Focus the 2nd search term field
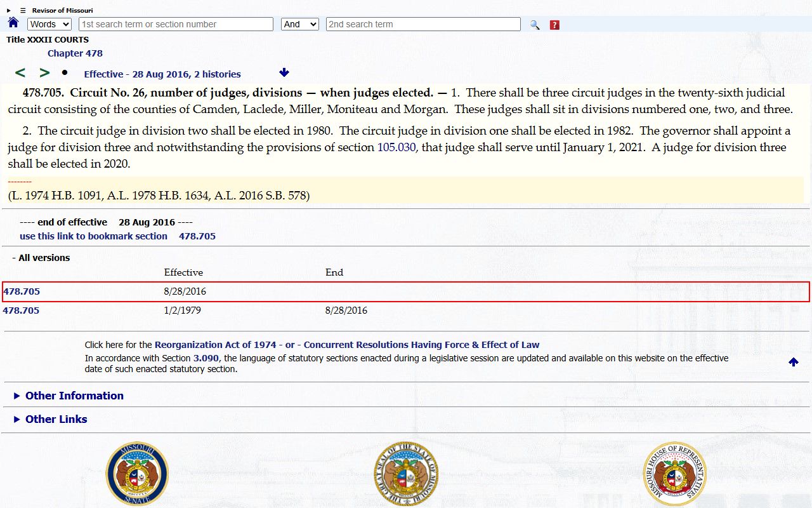 click(423, 24)
